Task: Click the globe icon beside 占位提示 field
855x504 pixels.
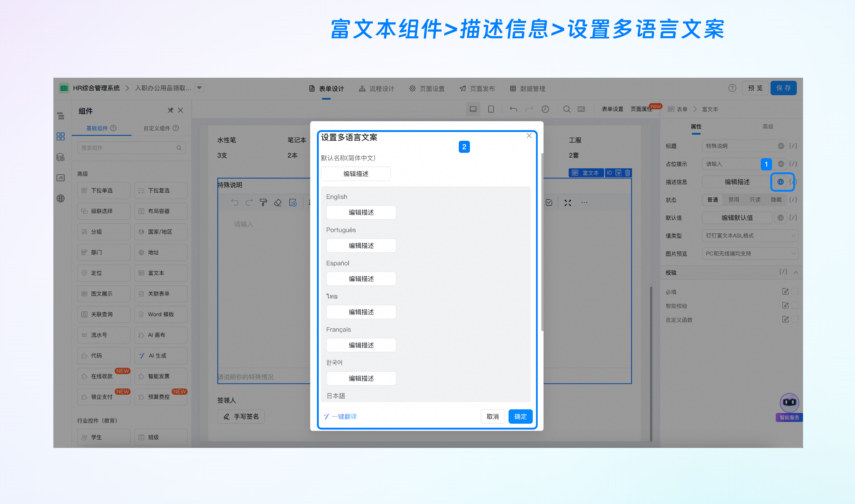Action: (781, 164)
